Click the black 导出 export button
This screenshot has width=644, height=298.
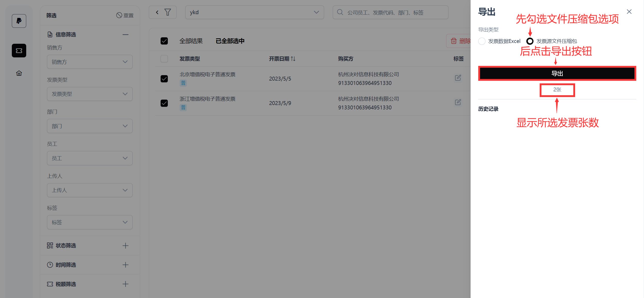tap(557, 74)
